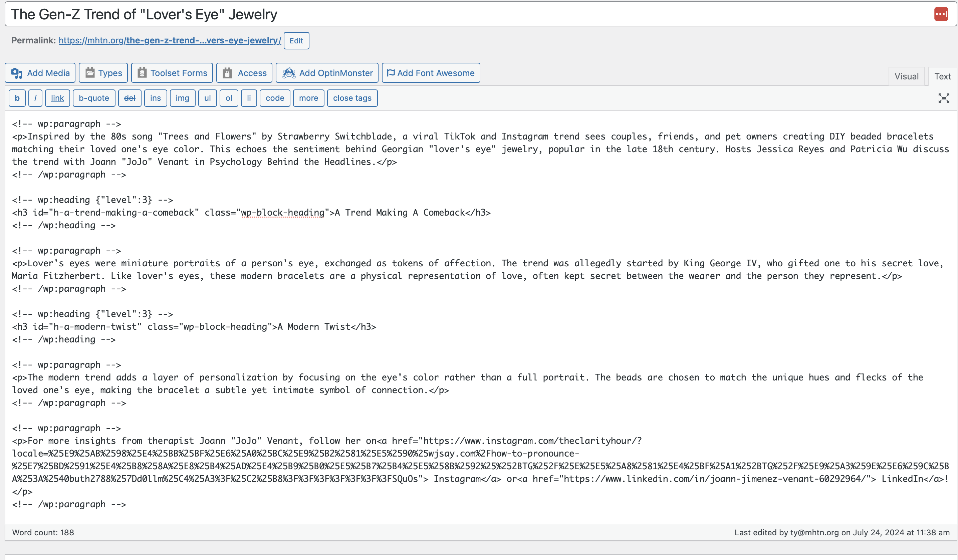This screenshot has width=958, height=560.
Task: Click the Last edited by ty@mhtn.org status text
Action: click(842, 532)
